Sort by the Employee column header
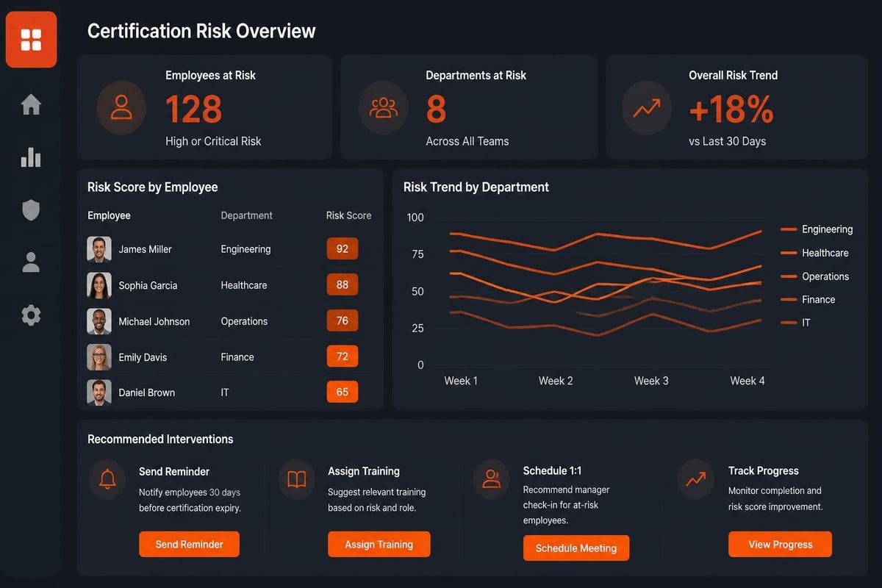Viewport: 882px width, 588px height. click(109, 215)
